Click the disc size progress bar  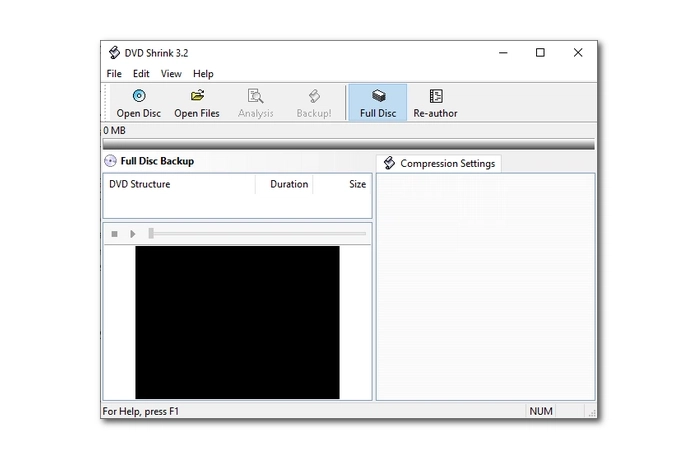pyautogui.click(x=349, y=144)
